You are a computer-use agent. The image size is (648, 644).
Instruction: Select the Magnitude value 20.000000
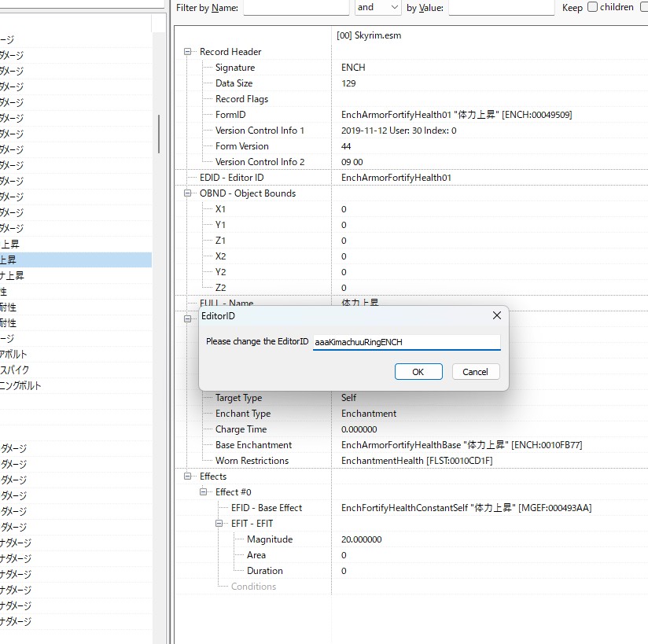pyautogui.click(x=362, y=539)
